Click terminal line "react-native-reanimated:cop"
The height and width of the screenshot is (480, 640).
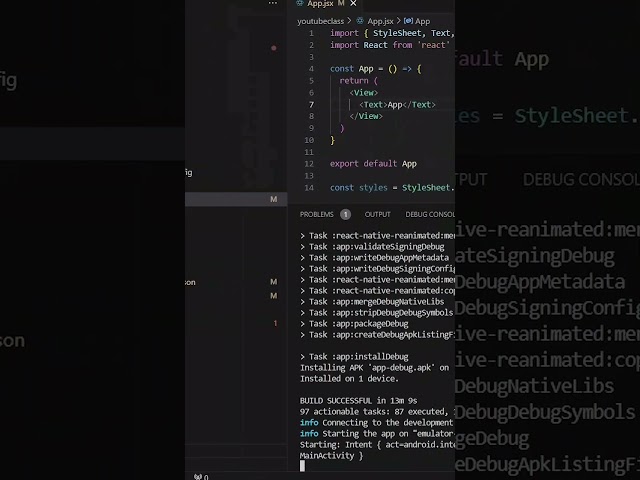point(378,291)
